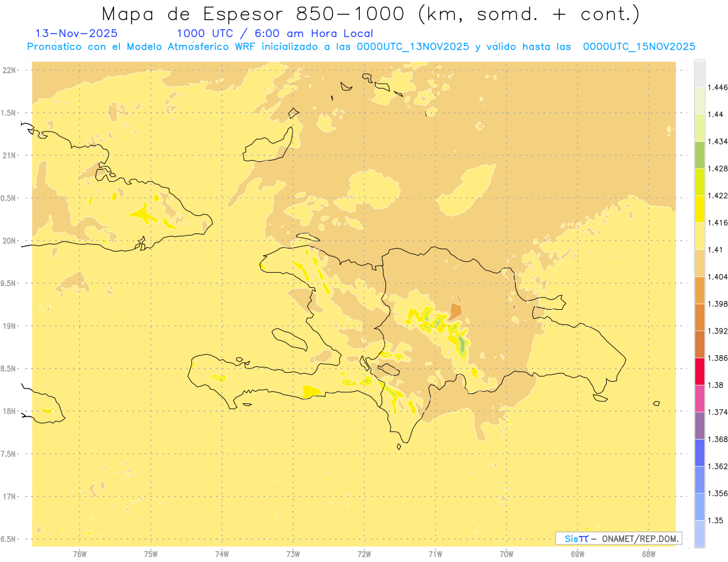This screenshot has height=562, width=728.
Task: Click the purple swatch between 1.368 and 1.374
Action: (699, 426)
